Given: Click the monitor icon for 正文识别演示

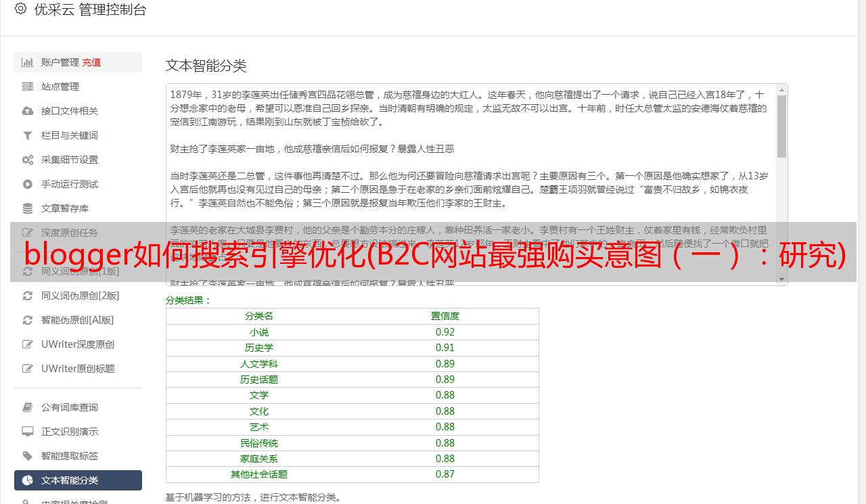Looking at the screenshot, I should (x=28, y=432).
